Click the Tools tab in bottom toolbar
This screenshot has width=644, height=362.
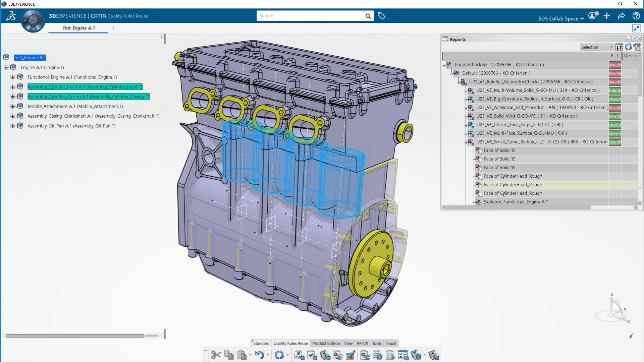pos(377,343)
